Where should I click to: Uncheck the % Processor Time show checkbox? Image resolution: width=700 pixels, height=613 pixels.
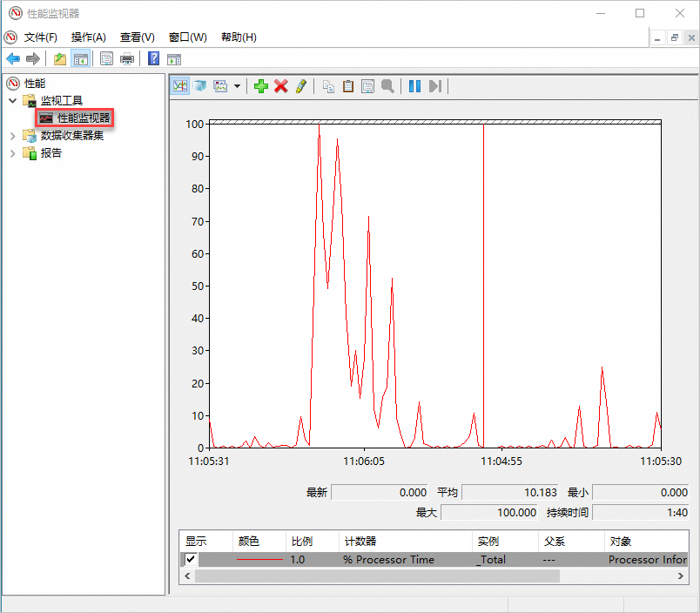tap(192, 559)
